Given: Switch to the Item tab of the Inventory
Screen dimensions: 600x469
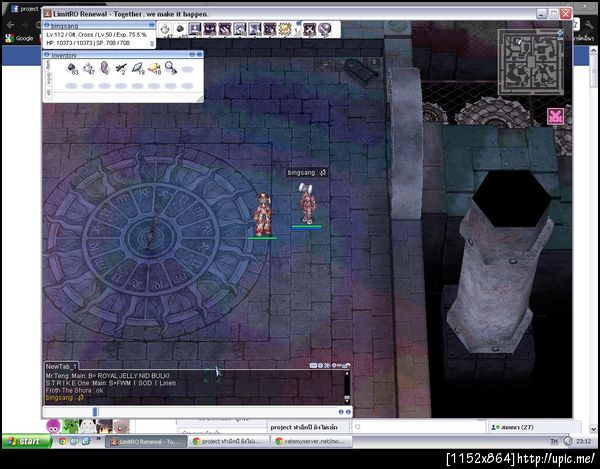Looking at the screenshot, I should coord(48,65).
